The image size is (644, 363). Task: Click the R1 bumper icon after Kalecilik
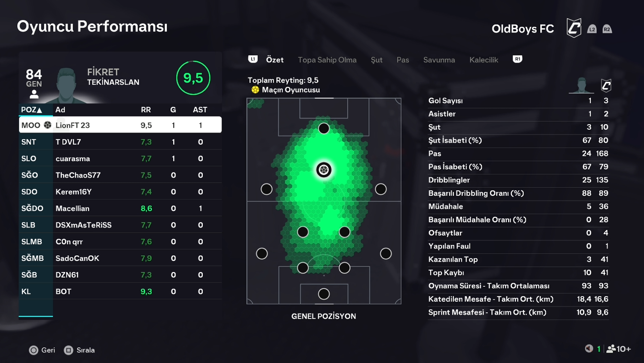pyautogui.click(x=517, y=59)
